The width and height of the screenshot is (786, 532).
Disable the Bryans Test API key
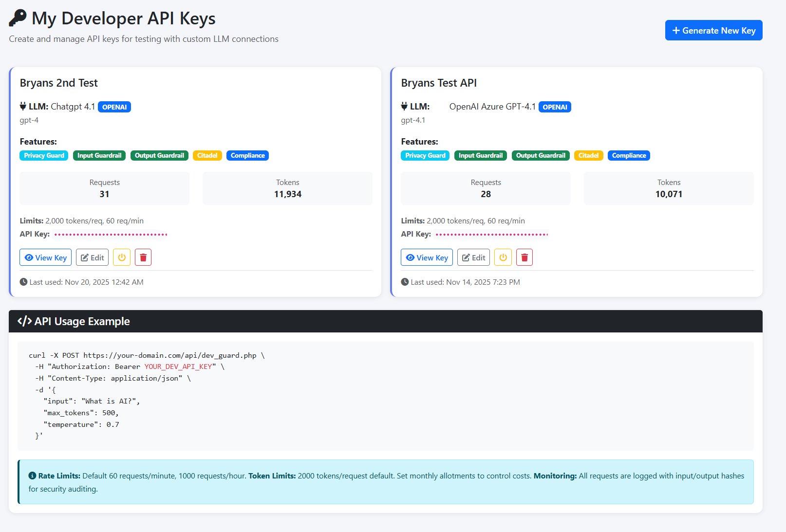click(x=503, y=257)
